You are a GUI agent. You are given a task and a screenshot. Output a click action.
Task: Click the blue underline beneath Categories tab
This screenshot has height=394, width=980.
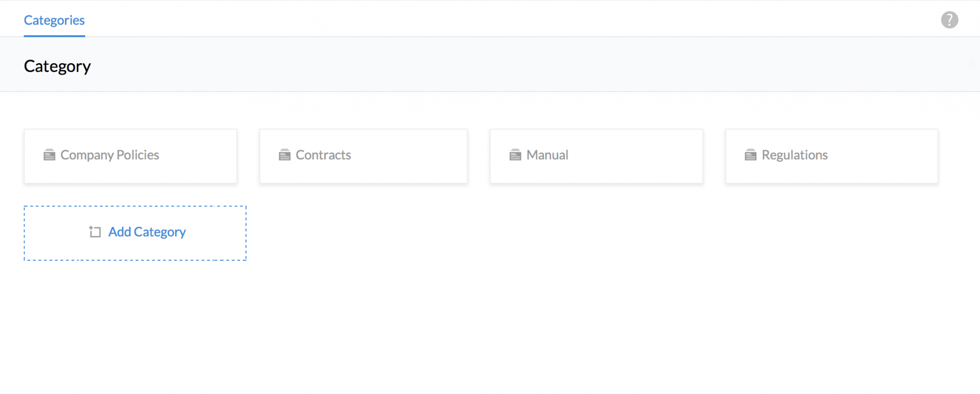click(54, 36)
